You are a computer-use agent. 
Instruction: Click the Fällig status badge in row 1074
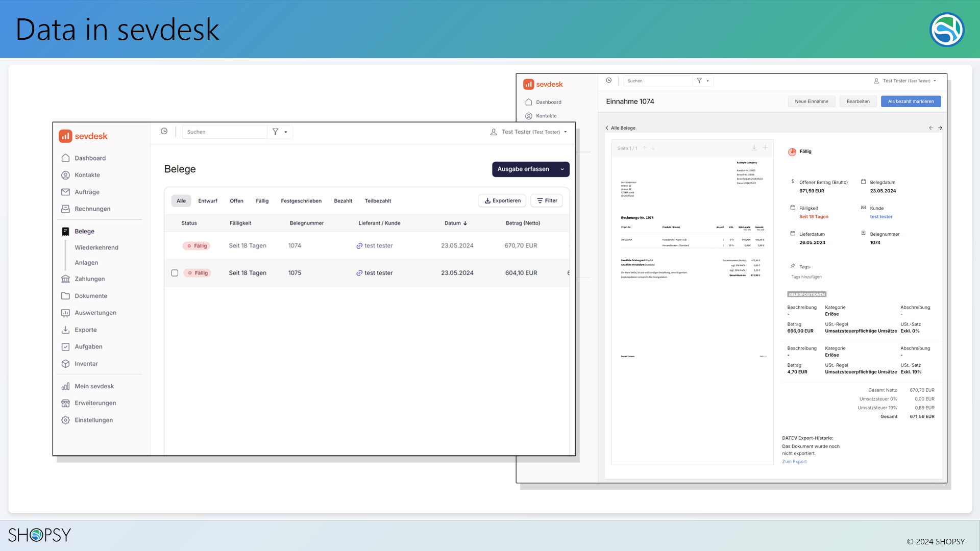(197, 246)
